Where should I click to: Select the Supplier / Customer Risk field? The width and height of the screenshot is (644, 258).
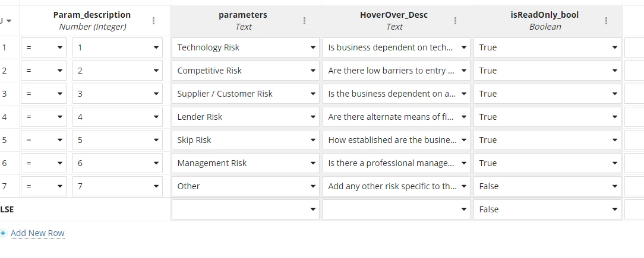[x=245, y=94]
